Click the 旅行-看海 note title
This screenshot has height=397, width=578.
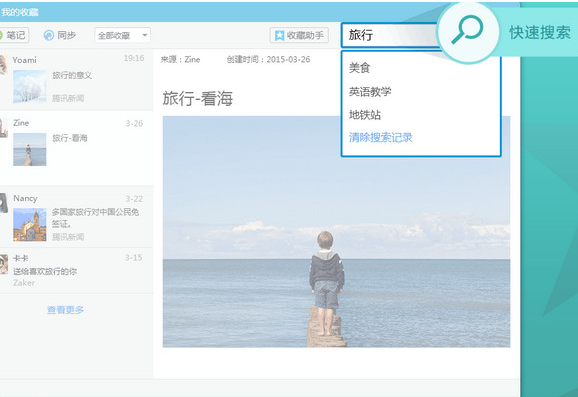coord(198,98)
